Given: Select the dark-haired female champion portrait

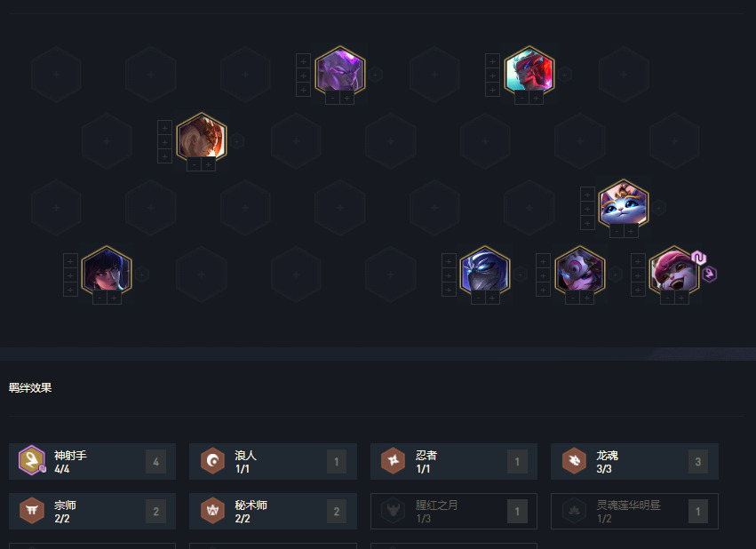Looking at the screenshot, I should [107, 271].
